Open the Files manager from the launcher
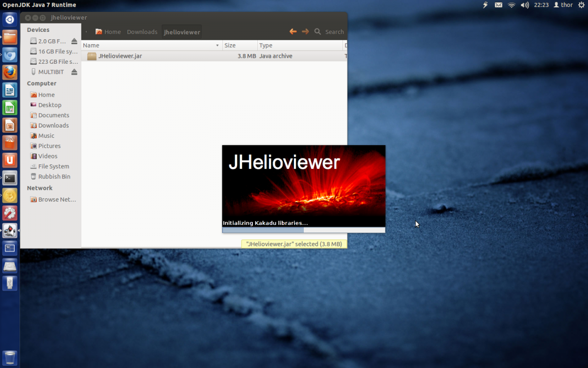The image size is (588, 368). coord(10,37)
